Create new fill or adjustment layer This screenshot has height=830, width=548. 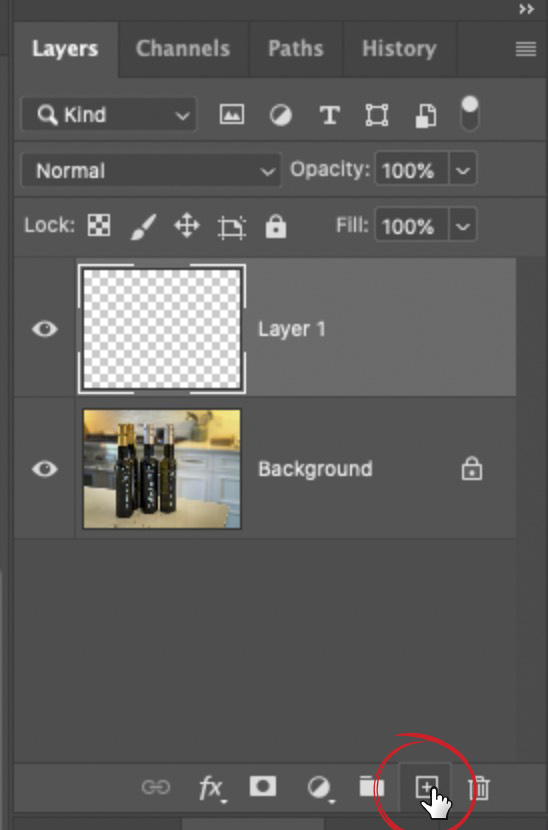click(319, 788)
